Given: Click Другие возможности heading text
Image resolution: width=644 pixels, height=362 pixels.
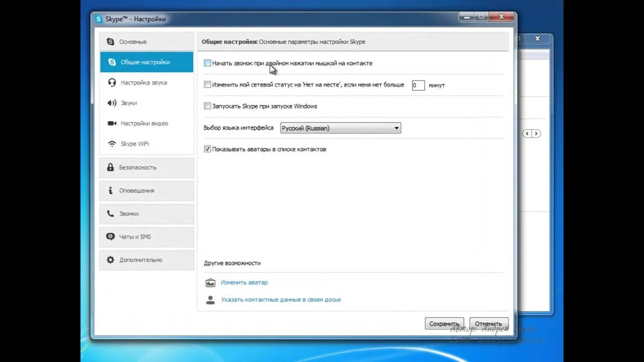Looking at the screenshot, I should tap(232, 263).
